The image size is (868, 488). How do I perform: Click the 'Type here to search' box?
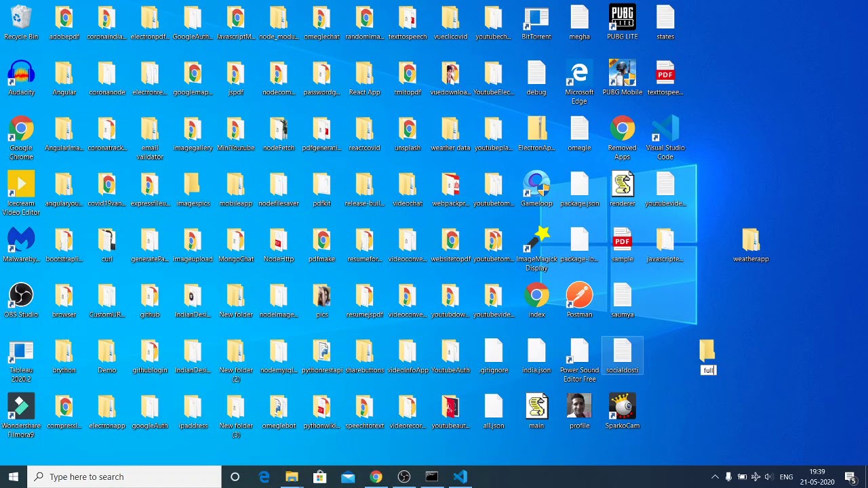[125, 476]
